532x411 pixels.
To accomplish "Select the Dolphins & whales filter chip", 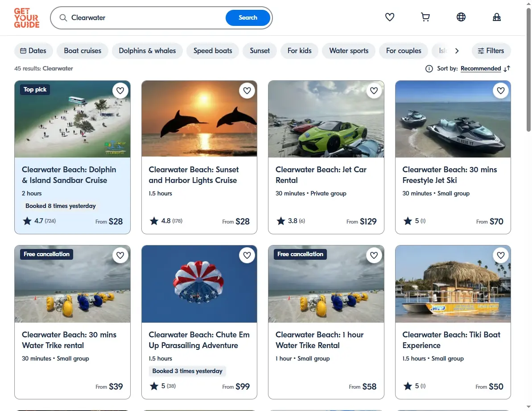I will (147, 50).
